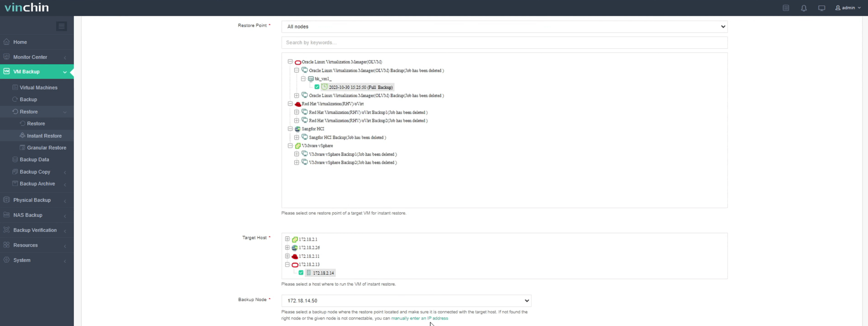Click the Sangfor icon of host 172.18.2.26

pos(295,248)
